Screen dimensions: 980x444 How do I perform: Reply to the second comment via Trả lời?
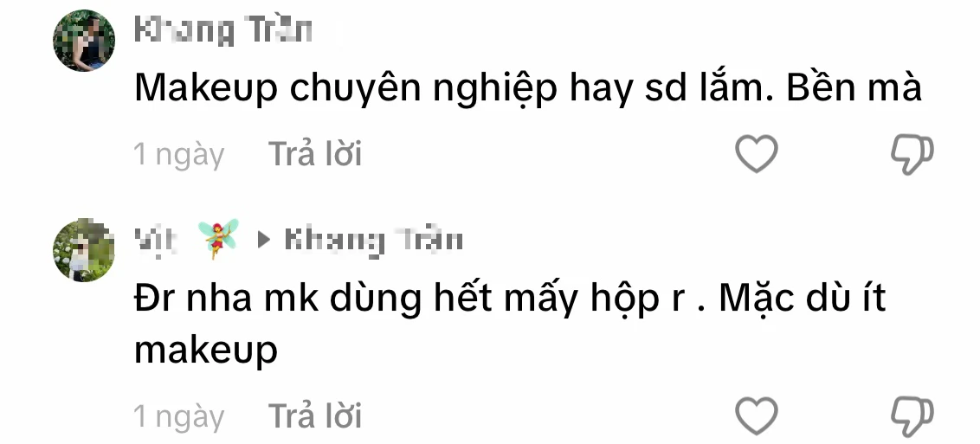315,416
